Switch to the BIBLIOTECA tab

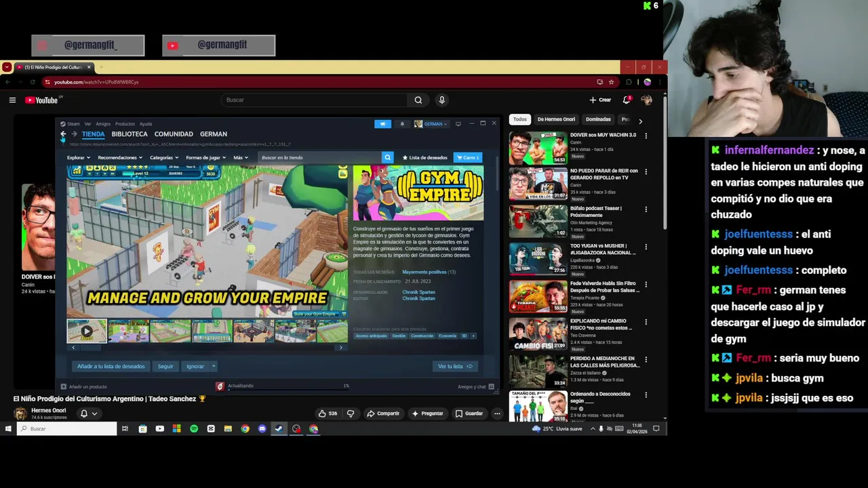click(x=130, y=134)
